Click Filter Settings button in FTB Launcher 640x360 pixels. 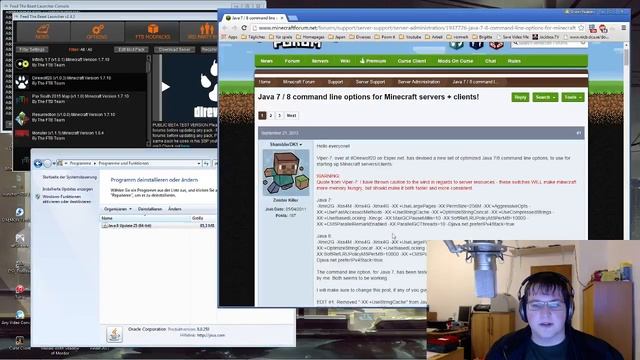click(32, 49)
